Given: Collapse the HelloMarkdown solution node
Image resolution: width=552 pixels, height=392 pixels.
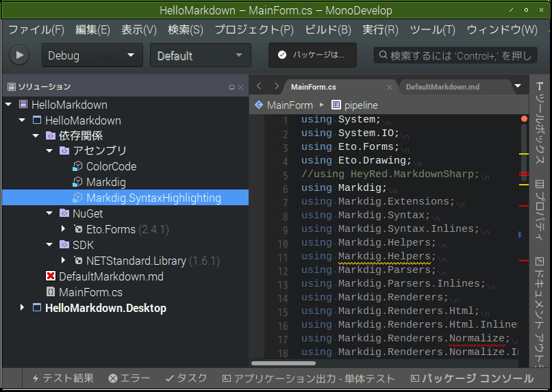Looking at the screenshot, I should tap(9, 105).
